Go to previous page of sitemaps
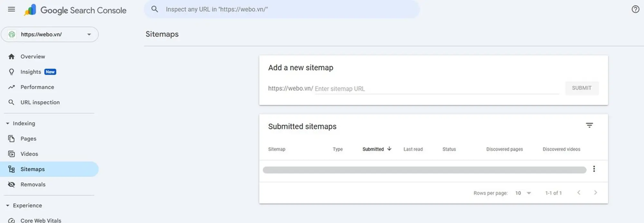The height and width of the screenshot is (223, 644). point(579,193)
